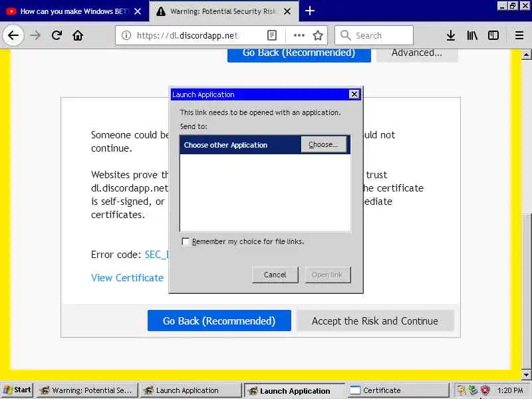Click the Choose... button in dialog
The width and height of the screenshot is (532, 399).
[x=324, y=144]
